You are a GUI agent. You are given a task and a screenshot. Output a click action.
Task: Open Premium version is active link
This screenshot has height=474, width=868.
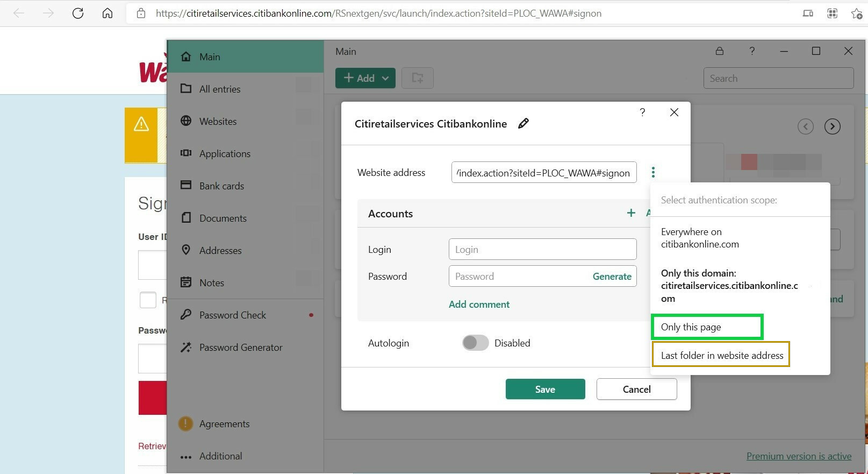point(799,456)
